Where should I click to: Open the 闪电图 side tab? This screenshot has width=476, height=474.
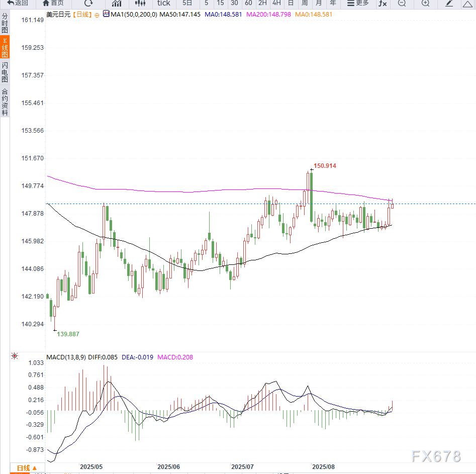click(5, 72)
